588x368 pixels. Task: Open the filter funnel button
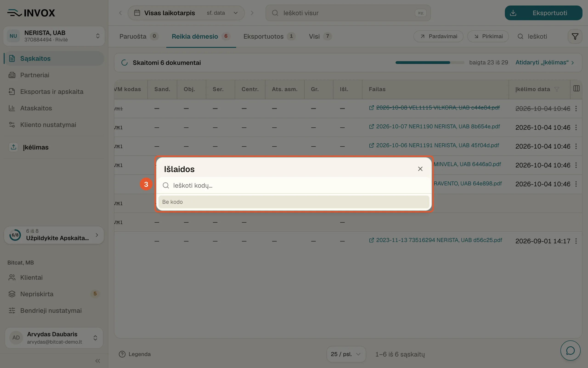tap(575, 37)
